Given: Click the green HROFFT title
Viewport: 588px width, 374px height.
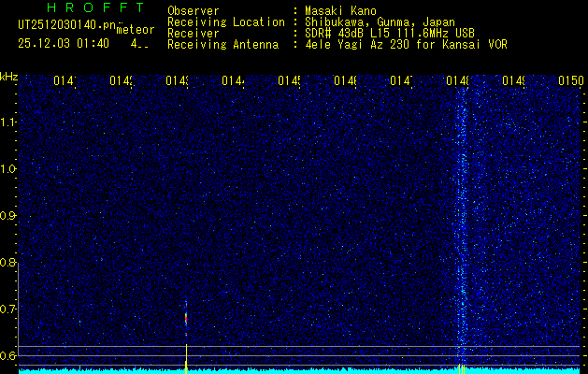Looking at the screenshot, I should click(x=95, y=7).
